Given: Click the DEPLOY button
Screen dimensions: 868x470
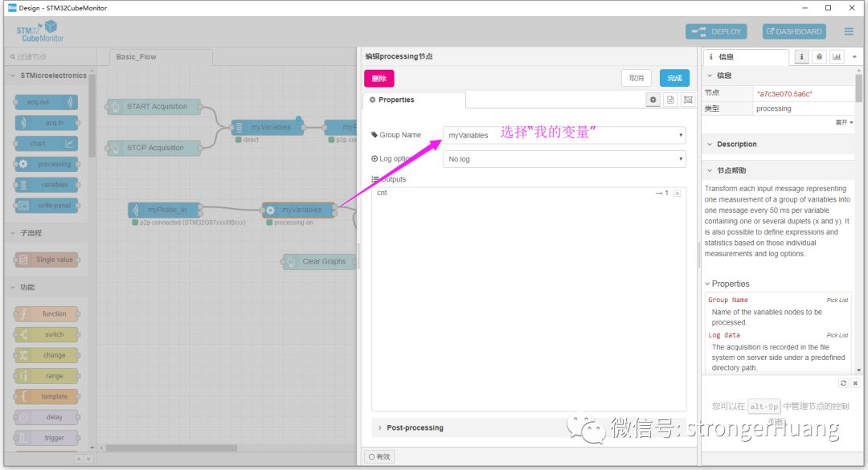Looking at the screenshot, I should point(716,31).
